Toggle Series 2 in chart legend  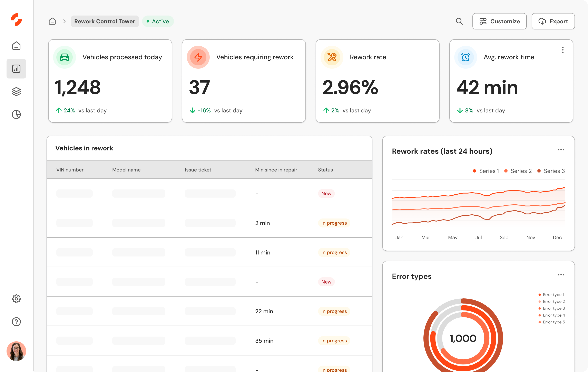pyautogui.click(x=518, y=171)
